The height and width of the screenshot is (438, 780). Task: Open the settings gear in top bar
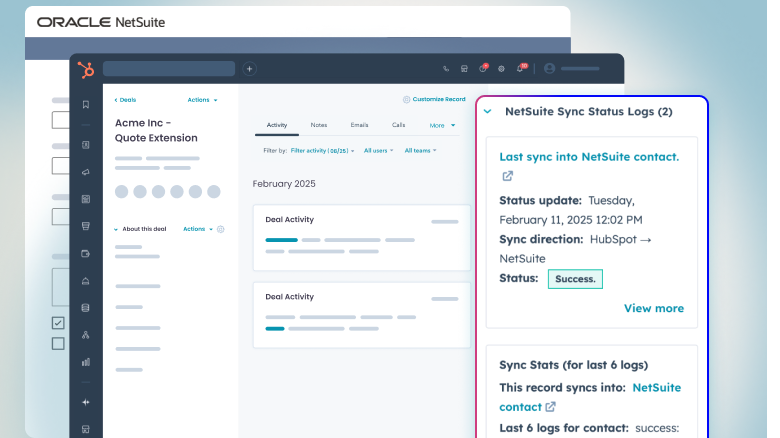(501, 69)
